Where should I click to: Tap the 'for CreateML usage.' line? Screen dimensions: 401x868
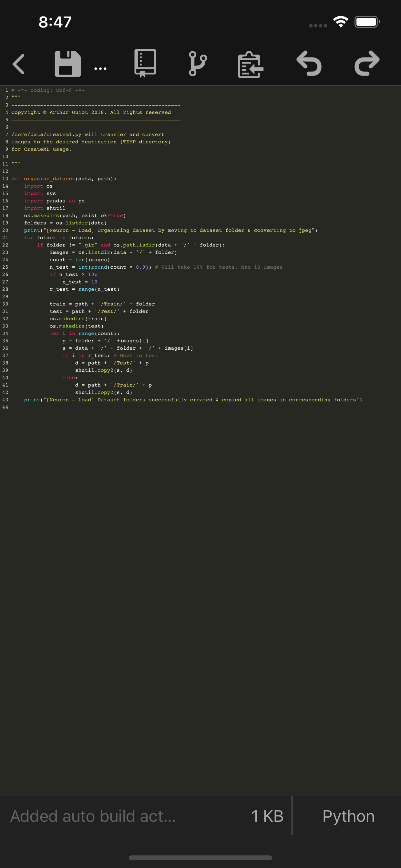[41, 149]
